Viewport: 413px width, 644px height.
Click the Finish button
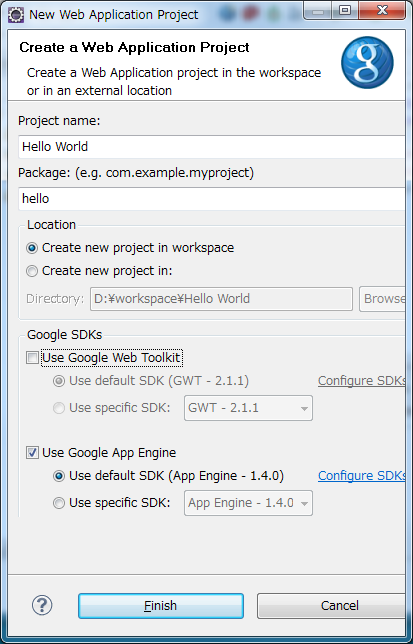pyautogui.click(x=161, y=606)
